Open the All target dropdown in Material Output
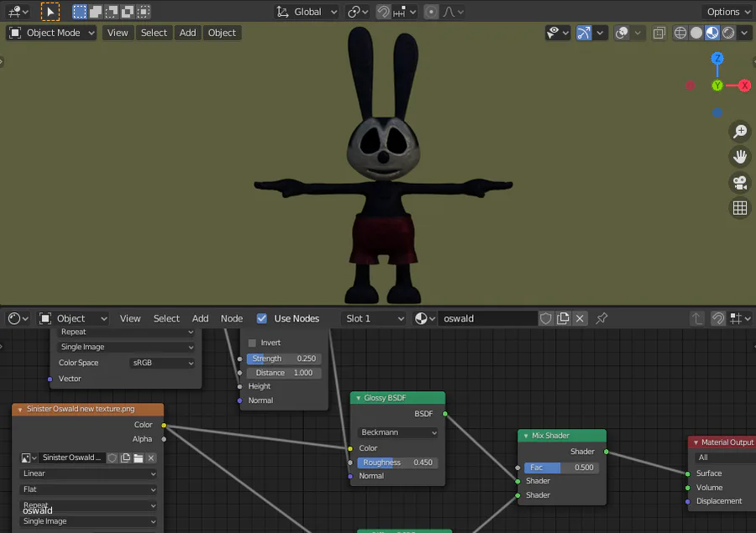756x533 pixels. [x=725, y=457]
